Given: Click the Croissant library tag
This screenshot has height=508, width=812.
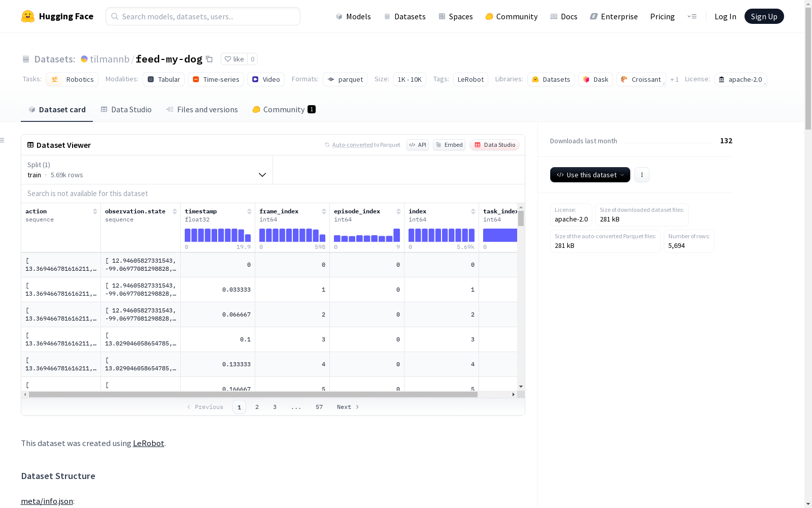Looking at the screenshot, I should [x=641, y=79].
